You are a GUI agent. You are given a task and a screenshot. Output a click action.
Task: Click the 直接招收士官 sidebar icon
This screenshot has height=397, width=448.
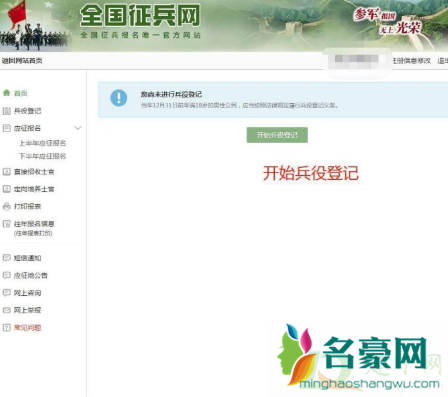click(x=7, y=172)
